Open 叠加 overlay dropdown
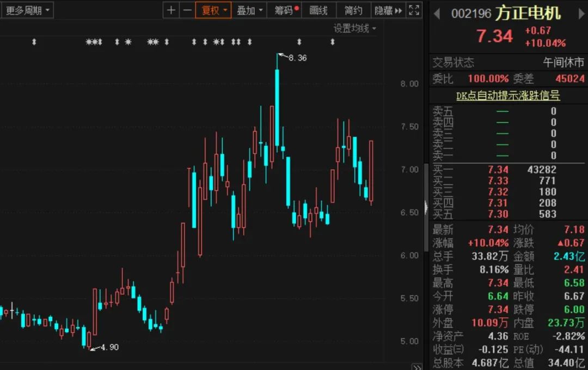 249,10
